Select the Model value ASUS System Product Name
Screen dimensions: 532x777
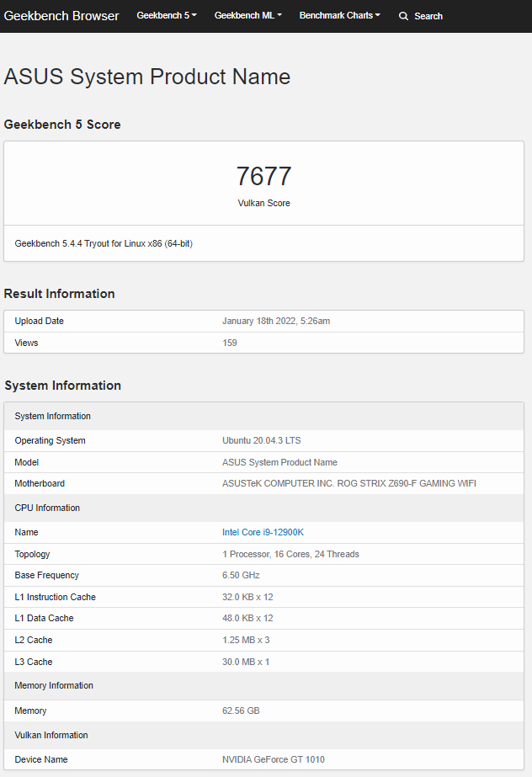tap(279, 462)
